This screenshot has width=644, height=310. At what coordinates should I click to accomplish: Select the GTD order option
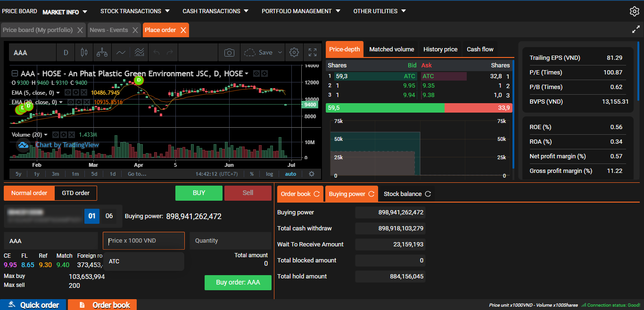tap(75, 193)
